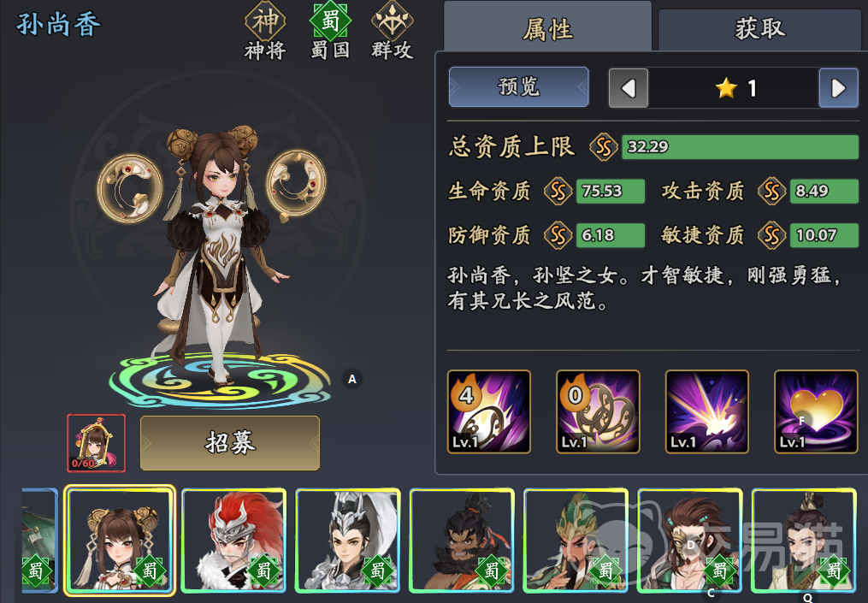Select the green-helmeted long-bearded general portrait

[576, 541]
